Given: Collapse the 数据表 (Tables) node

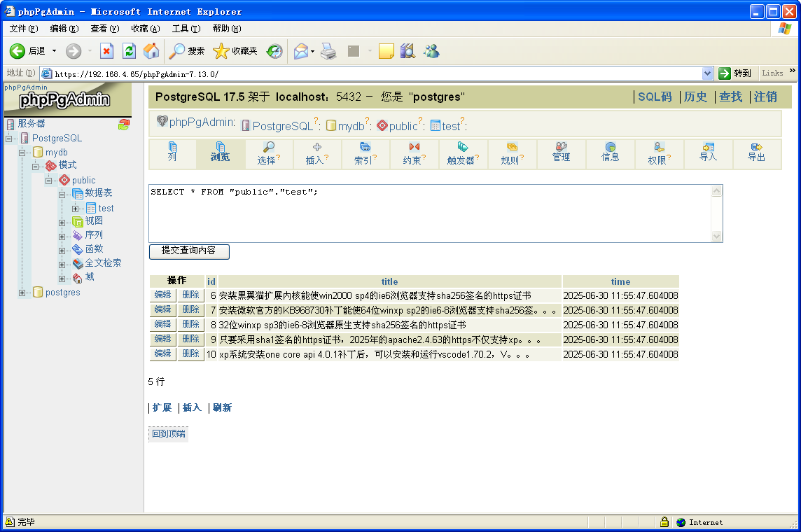Looking at the screenshot, I should coord(62,195).
